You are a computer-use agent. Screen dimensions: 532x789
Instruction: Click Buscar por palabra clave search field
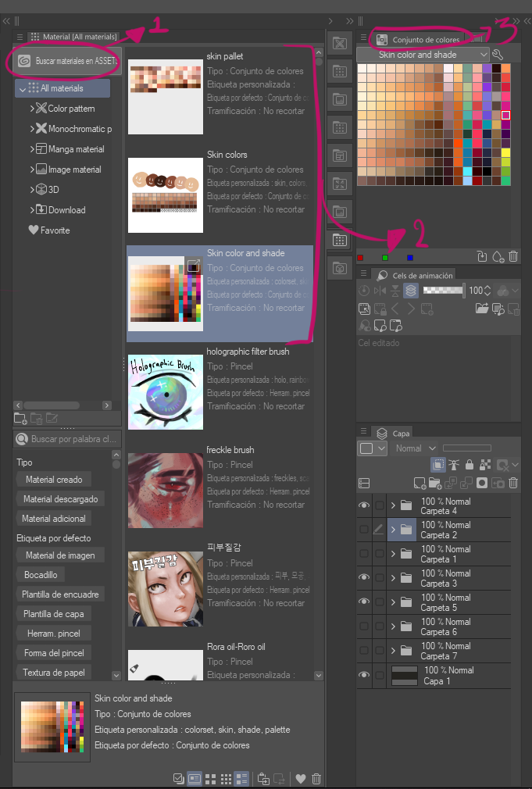coord(67,439)
